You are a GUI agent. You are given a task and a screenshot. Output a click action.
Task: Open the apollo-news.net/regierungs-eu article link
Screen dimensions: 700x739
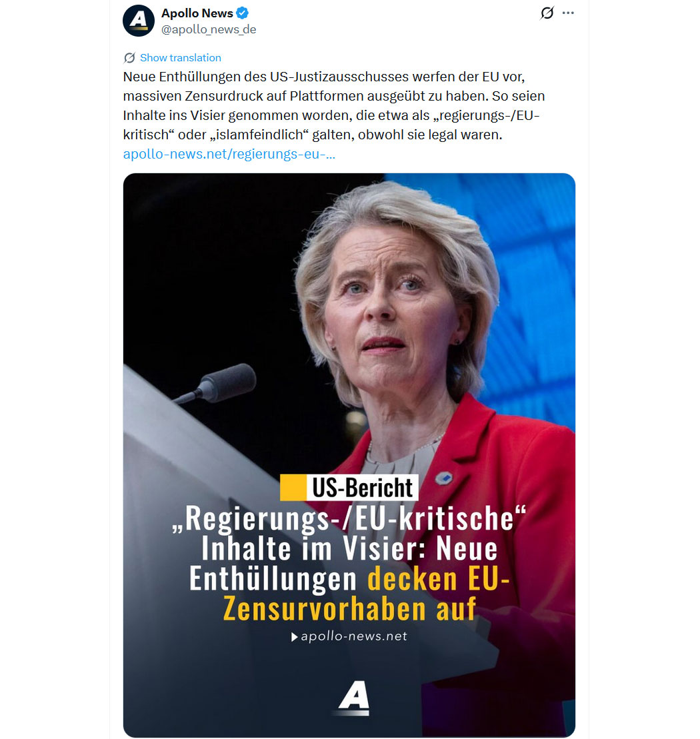[x=229, y=154]
